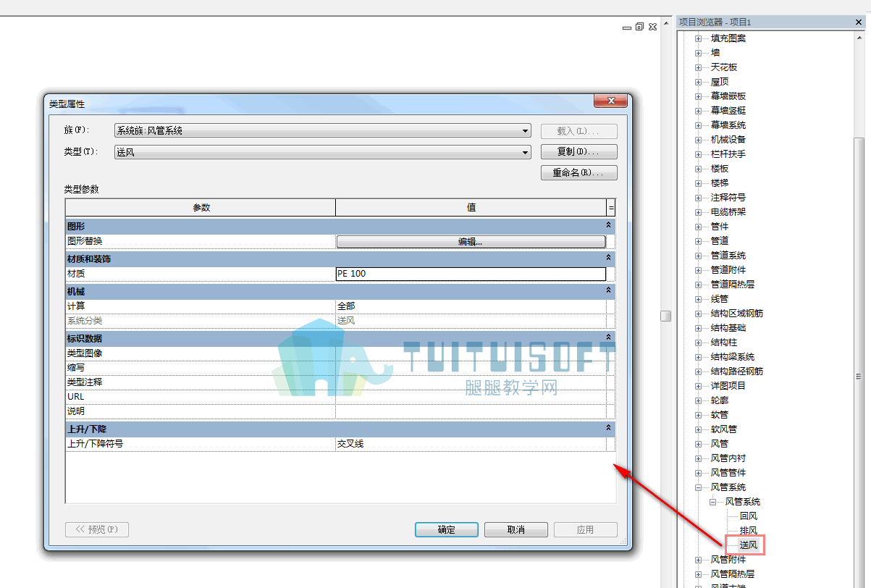Click the 材质 value field PE 100
This screenshot has width=871, height=588.
471,274
